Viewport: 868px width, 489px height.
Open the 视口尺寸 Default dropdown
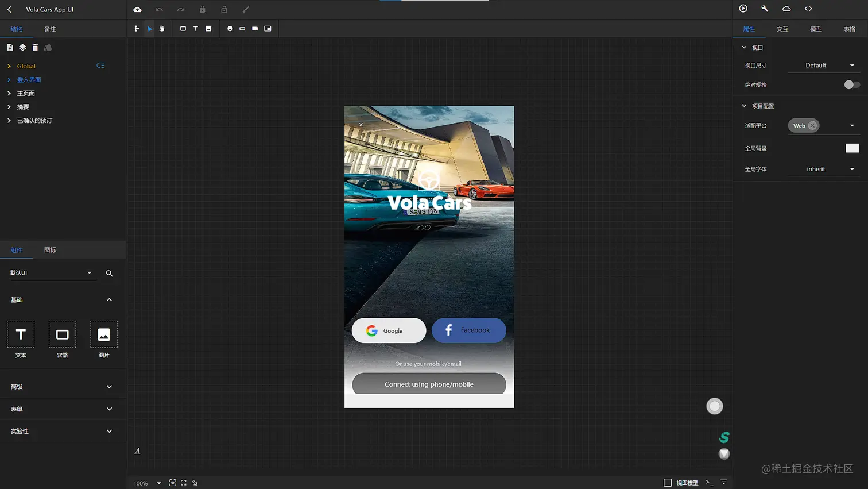coord(823,66)
